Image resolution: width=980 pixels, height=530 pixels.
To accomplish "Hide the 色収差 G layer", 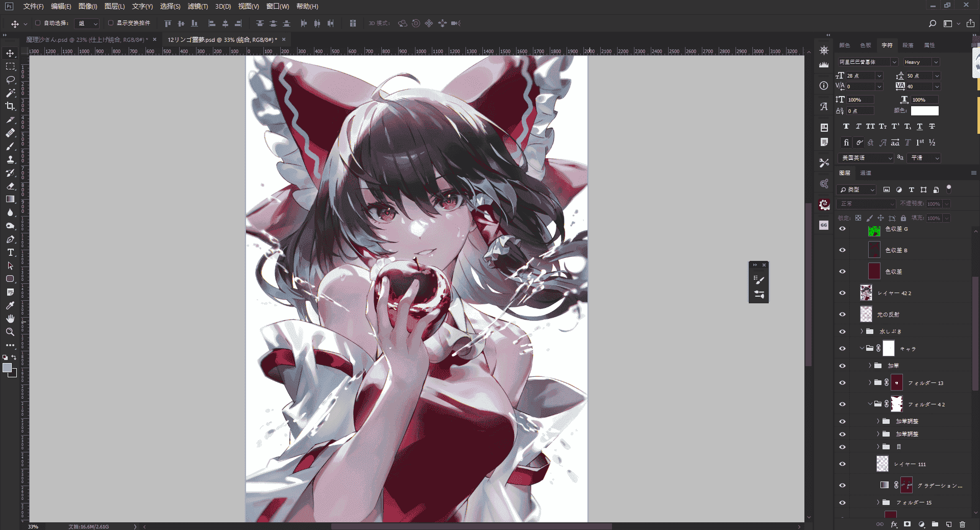I will [x=842, y=229].
